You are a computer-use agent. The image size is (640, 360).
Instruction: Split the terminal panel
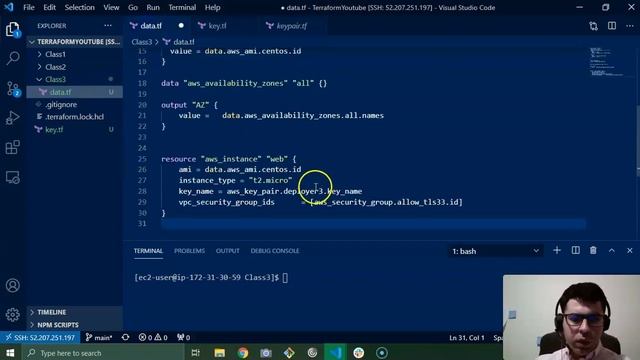click(576, 251)
